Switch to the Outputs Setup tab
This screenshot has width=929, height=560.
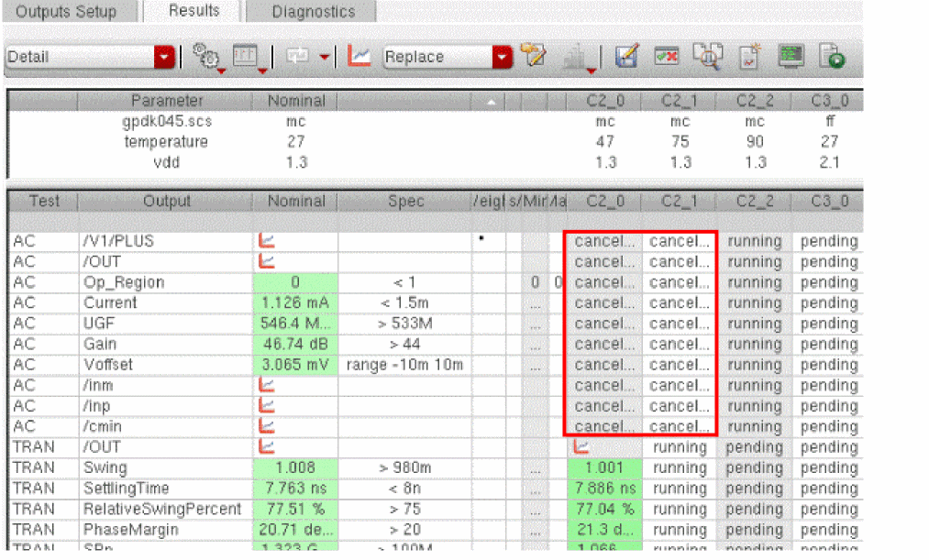pos(67,12)
